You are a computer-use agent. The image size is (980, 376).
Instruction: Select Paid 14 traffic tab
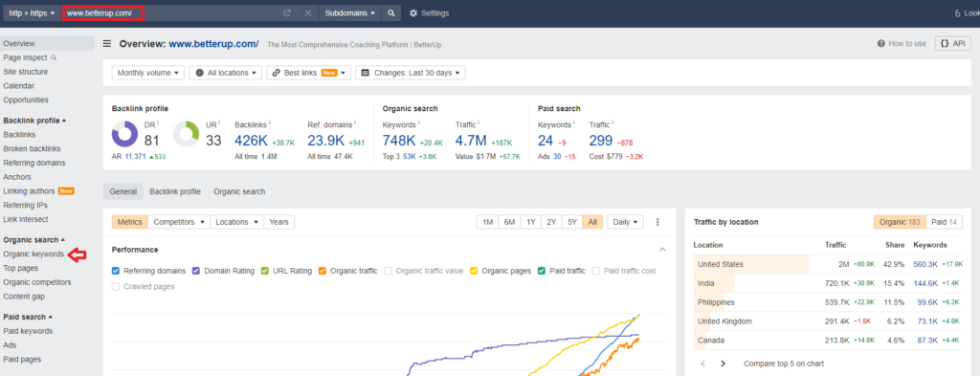[945, 222]
